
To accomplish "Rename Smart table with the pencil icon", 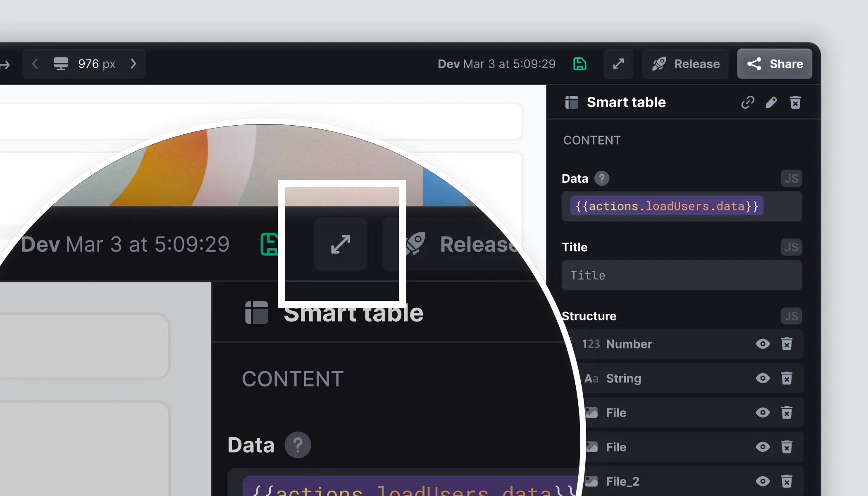I will point(771,102).
